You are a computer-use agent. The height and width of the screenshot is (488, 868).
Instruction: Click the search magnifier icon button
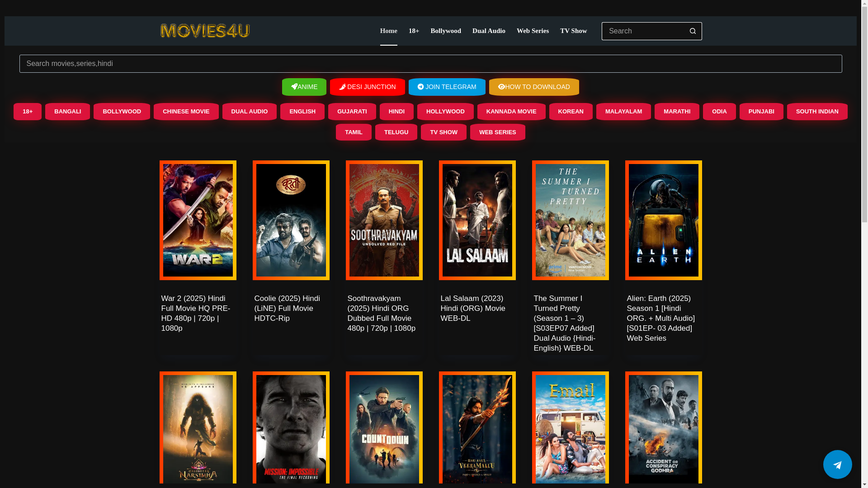[693, 31]
